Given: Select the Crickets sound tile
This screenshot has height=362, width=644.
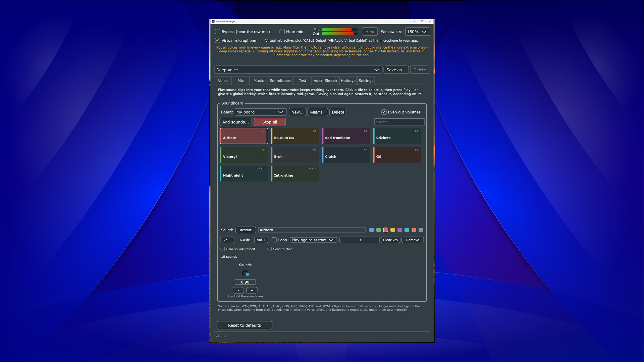Looking at the screenshot, I should 397,136.
